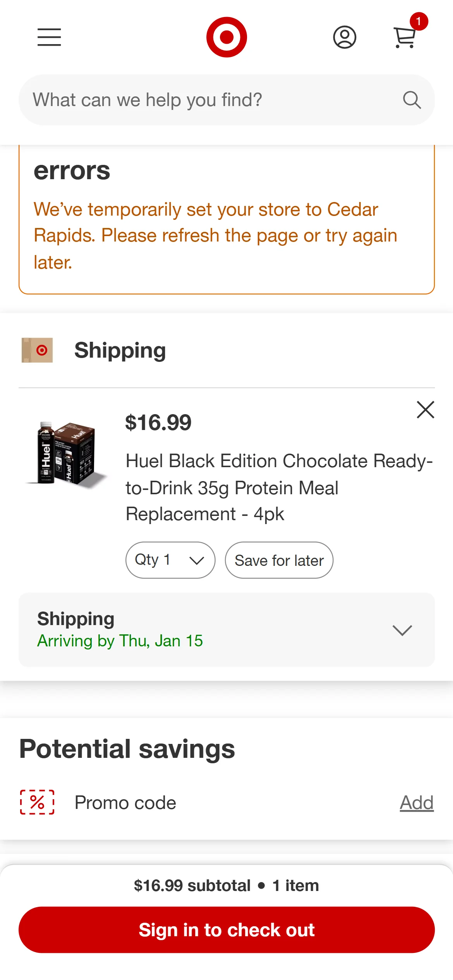Open the account profile icon

pos(345,37)
